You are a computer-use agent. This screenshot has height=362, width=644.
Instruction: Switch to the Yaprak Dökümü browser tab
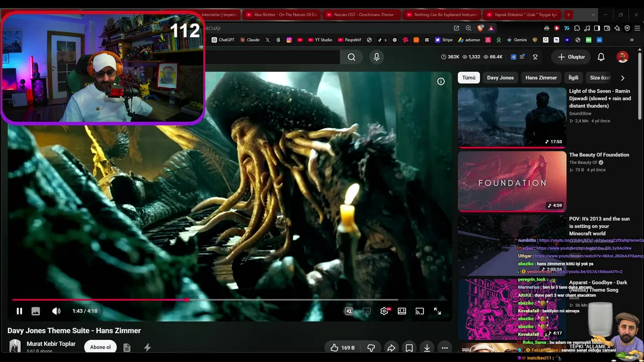coord(521,15)
